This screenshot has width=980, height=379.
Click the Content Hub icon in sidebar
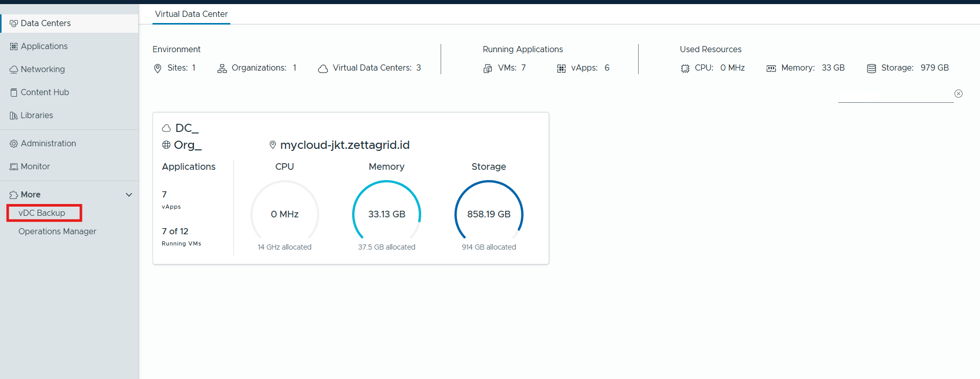14,93
